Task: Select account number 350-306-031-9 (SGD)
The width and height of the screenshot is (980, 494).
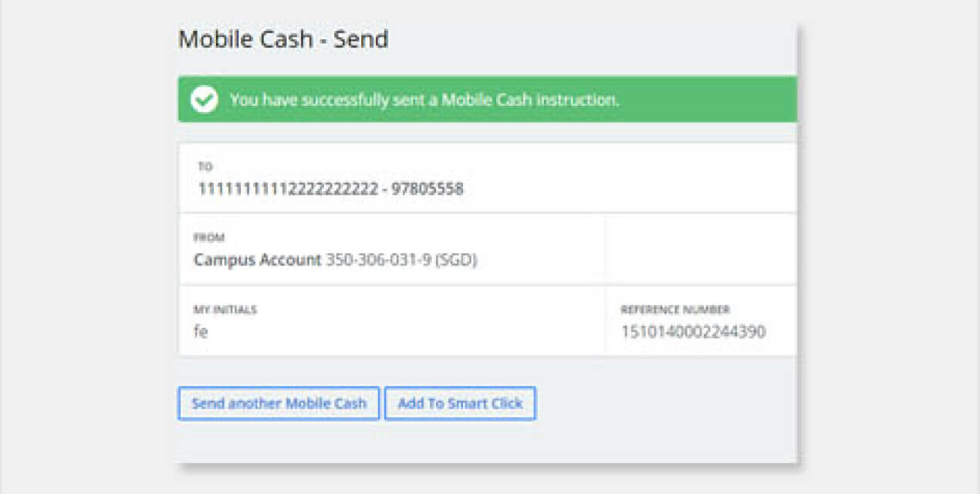Action: click(x=401, y=260)
